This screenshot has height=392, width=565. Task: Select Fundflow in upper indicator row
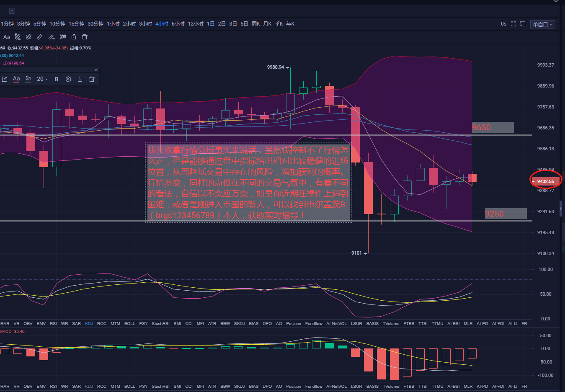(x=314, y=324)
